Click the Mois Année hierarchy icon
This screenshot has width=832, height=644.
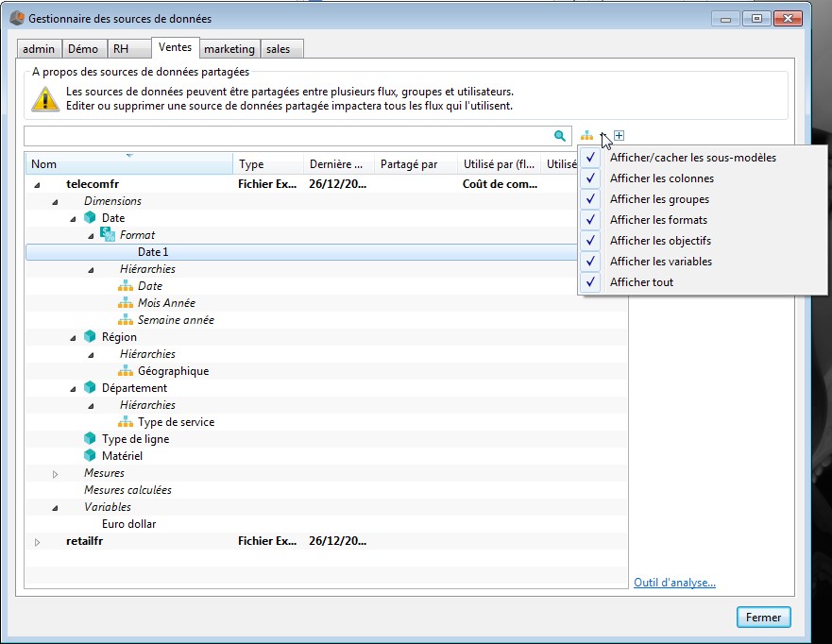point(126,303)
